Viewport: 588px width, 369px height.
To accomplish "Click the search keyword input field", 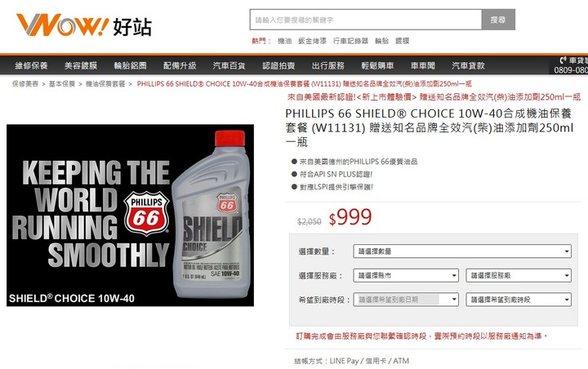I will click(366, 20).
